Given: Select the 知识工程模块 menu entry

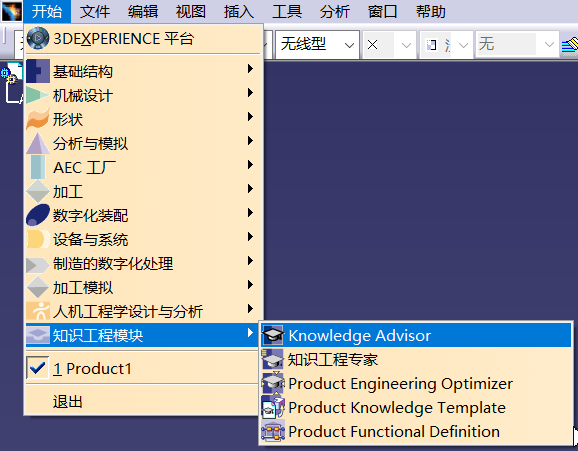Looking at the screenshot, I should tap(143, 335).
